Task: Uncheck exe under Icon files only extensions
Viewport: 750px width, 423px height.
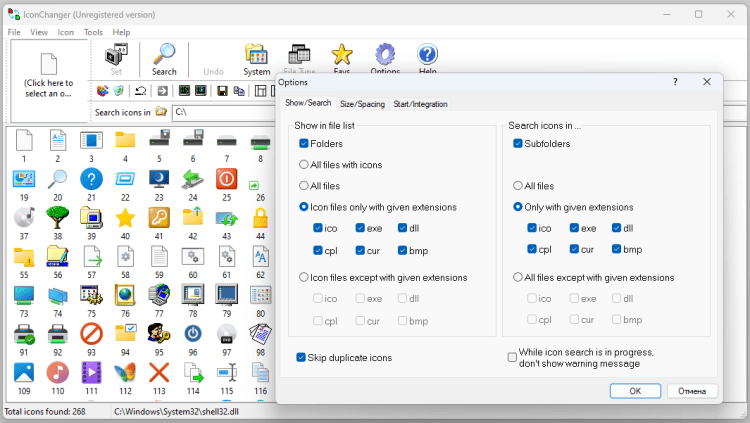Action: pos(360,228)
